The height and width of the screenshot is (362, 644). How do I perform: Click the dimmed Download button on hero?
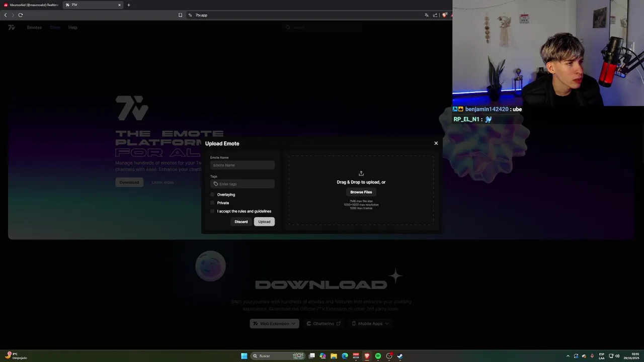tap(129, 182)
